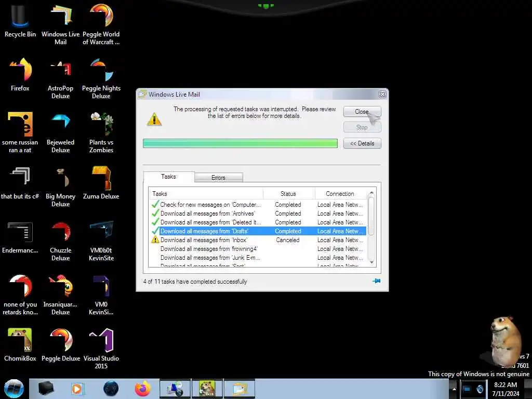Click the hamster desktop gadget
The width and height of the screenshot is (532, 399).
pyautogui.click(x=506, y=342)
